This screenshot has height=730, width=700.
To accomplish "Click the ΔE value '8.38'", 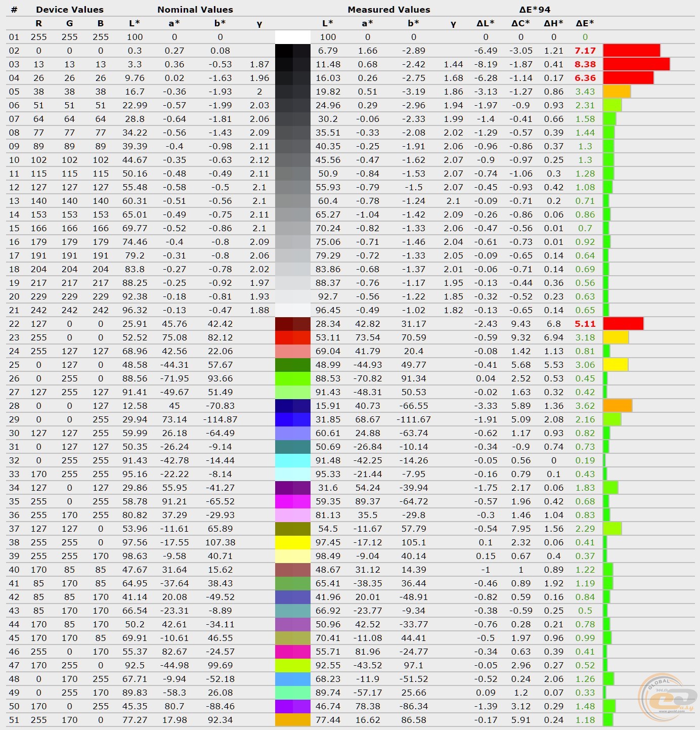I will 585,64.
